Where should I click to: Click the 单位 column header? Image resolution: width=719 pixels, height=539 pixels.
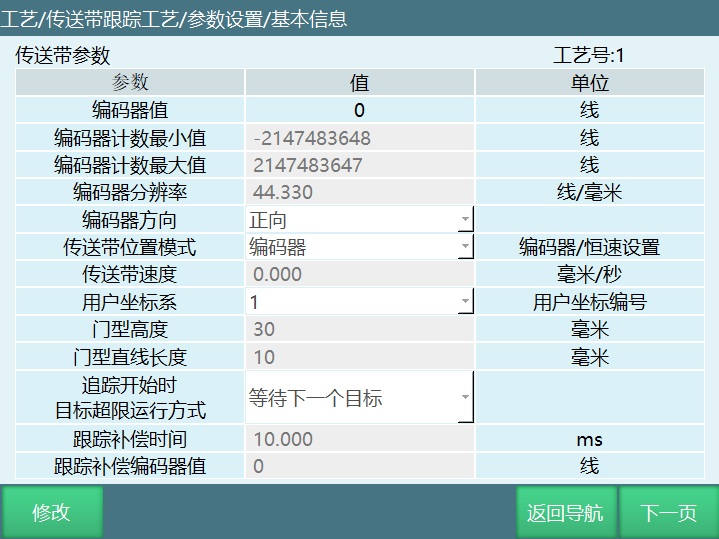point(590,83)
